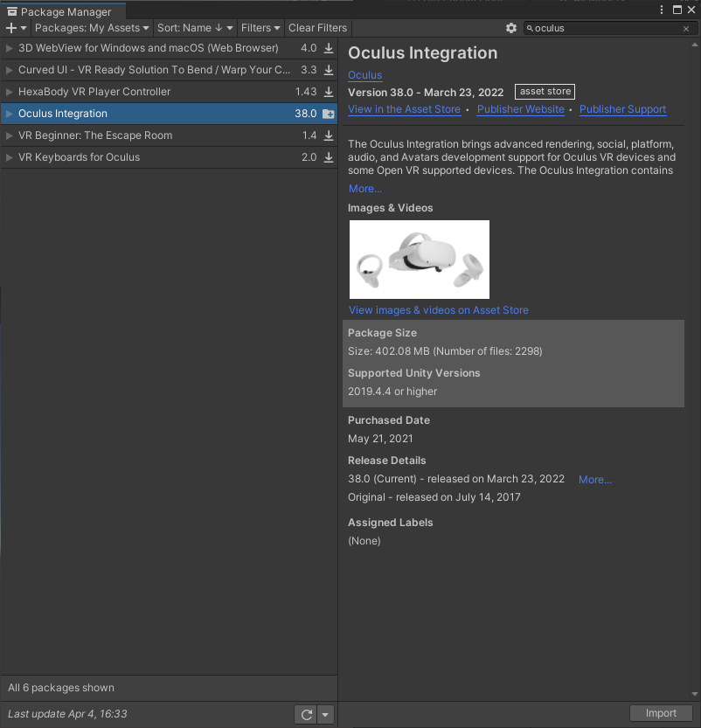Click the Oculus Integration title text

422,53
